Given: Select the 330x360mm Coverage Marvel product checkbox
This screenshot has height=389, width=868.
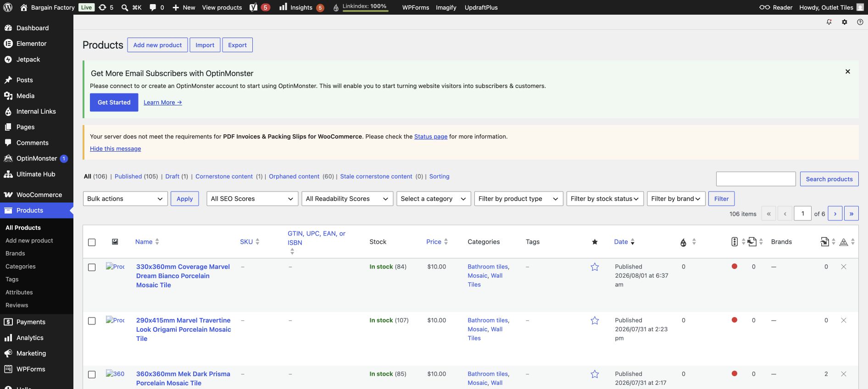Looking at the screenshot, I should [x=92, y=267].
